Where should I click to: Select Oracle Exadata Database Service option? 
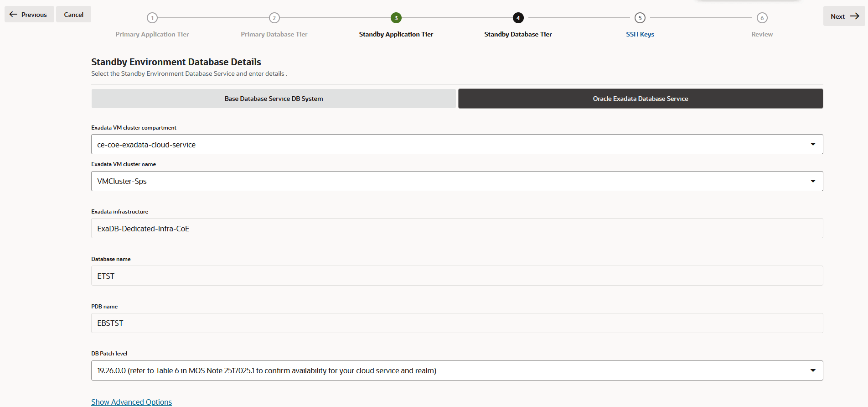click(x=641, y=99)
